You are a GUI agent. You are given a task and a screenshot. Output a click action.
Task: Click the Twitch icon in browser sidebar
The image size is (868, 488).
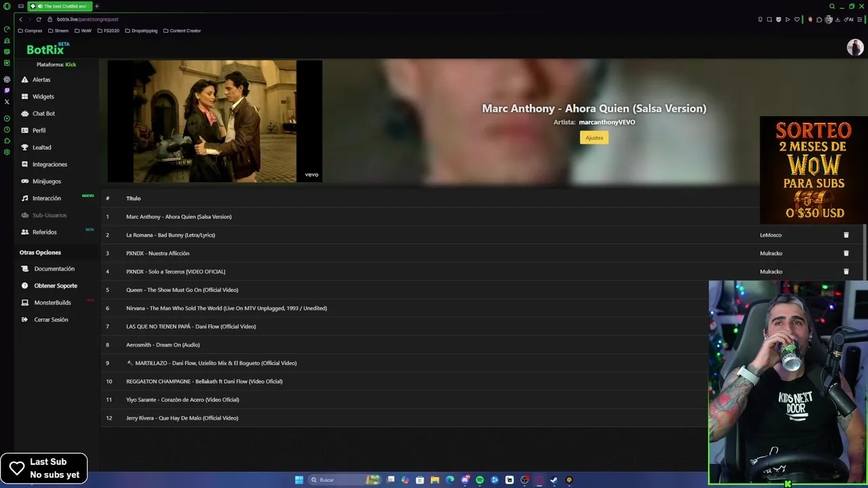click(7, 90)
